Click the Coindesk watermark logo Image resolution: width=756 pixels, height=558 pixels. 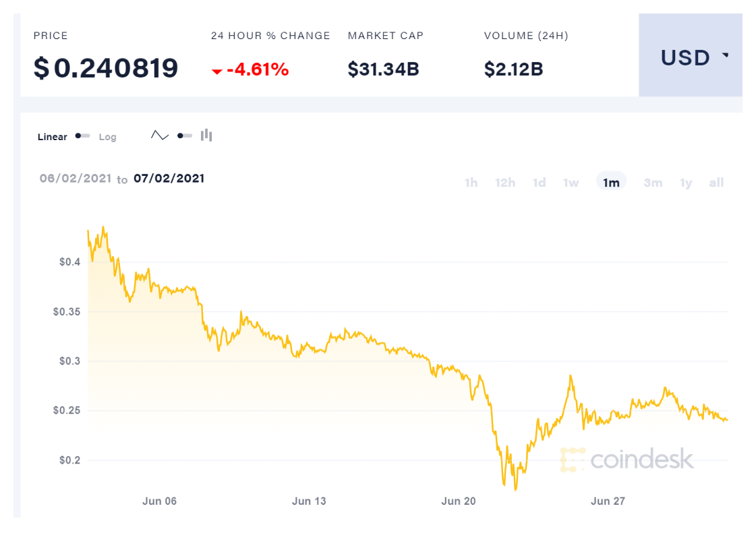coord(627,459)
